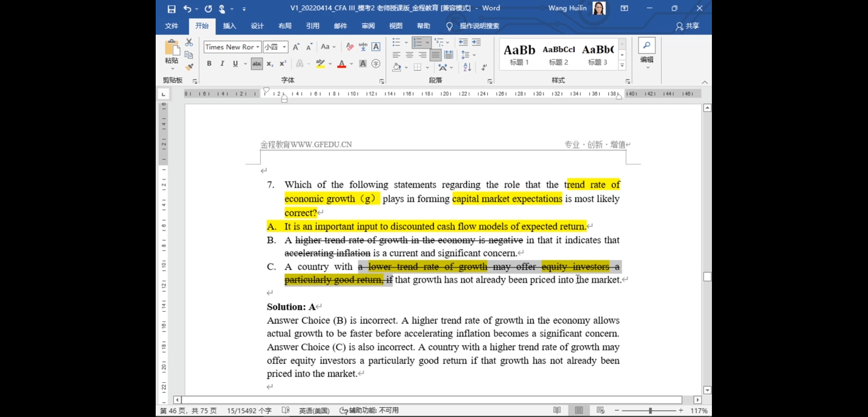The height and width of the screenshot is (417, 868).
Task: Toggle Italic formatting
Action: pyautogui.click(x=222, y=64)
